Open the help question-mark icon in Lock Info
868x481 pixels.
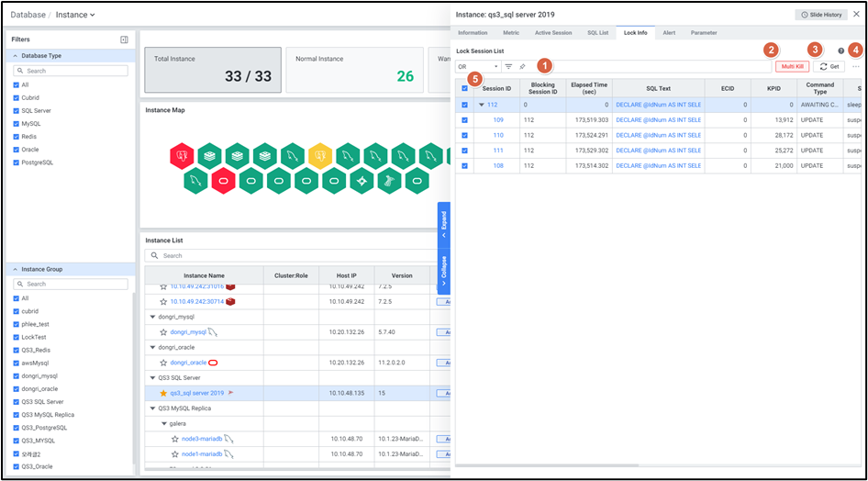(x=840, y=51)
